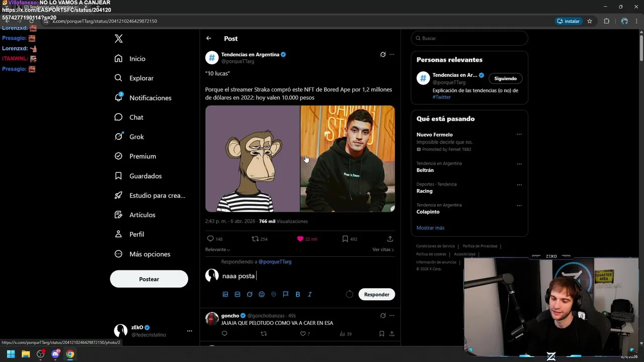Toggle bookmark with 492 saves
The image size is (644, 362).
[350, 239]
